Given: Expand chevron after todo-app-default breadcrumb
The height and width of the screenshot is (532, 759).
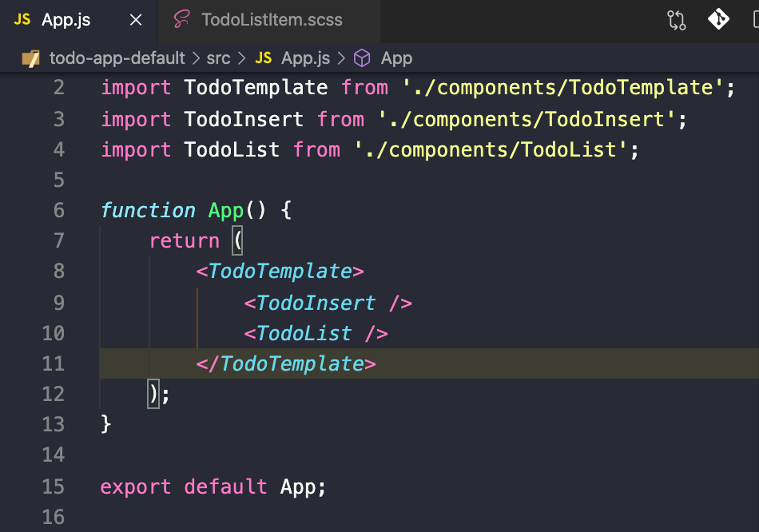Looking at the screenshot, I should tap(196, 58).
